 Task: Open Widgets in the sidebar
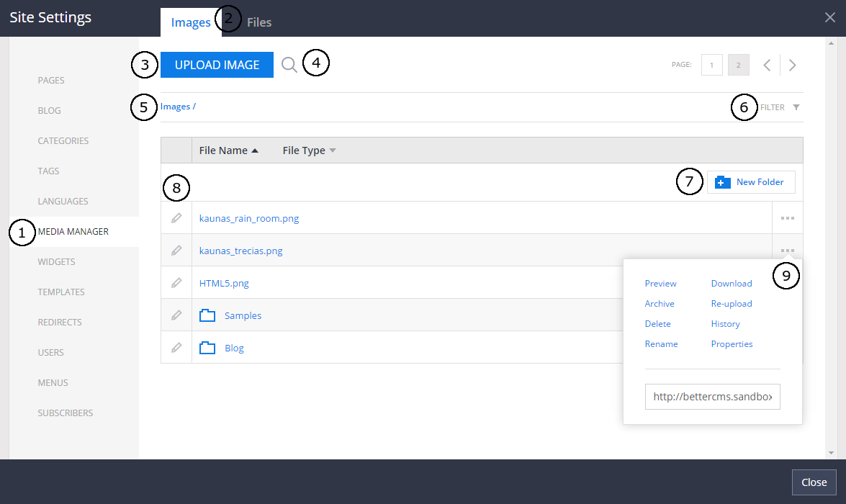click(56, 262)
